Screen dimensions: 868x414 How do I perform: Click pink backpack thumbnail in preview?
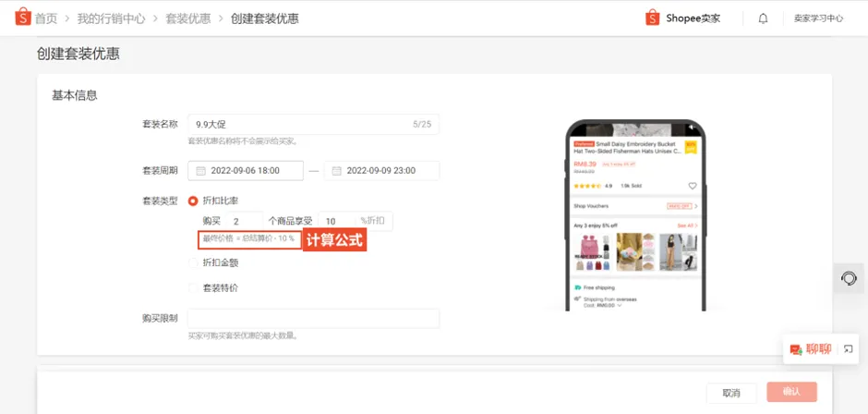[x=592, y=252]
